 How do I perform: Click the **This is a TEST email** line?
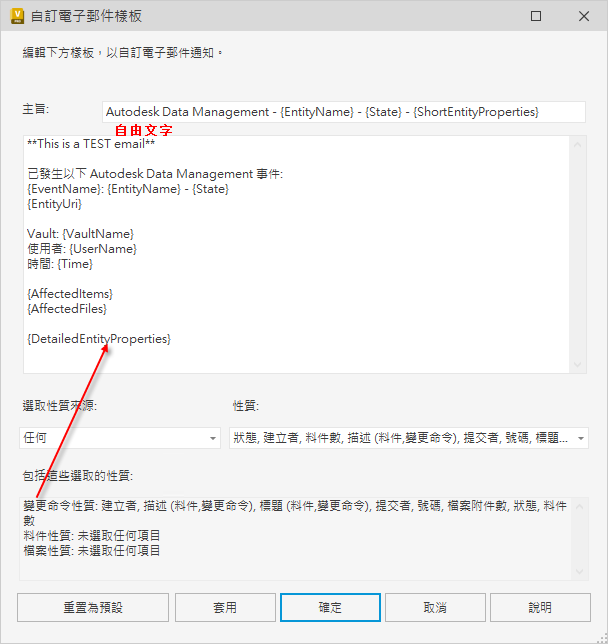(91, 144)
